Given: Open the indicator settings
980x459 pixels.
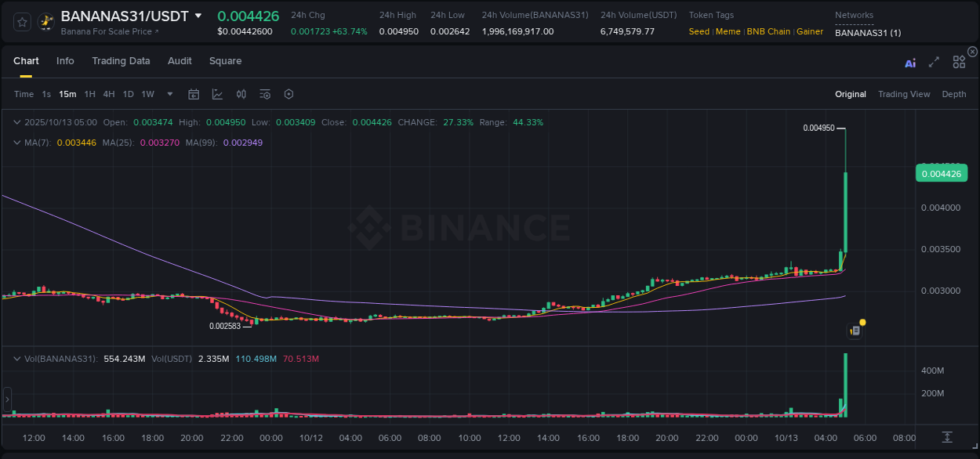Looking at the screenshot, I should point(264,94).
